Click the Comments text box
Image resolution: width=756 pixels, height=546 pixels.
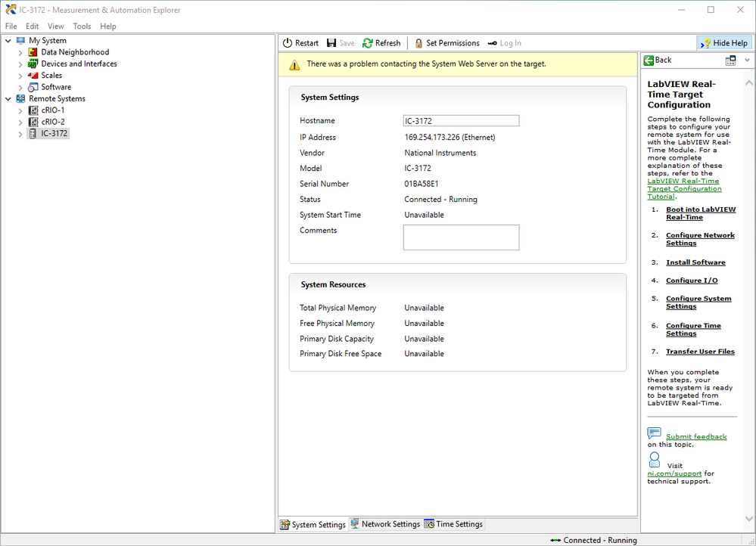pos(461,237)
